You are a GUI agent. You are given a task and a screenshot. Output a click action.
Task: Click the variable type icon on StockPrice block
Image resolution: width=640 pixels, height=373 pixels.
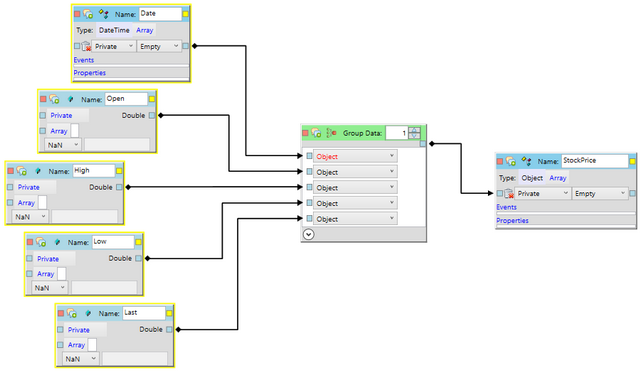click(x=527, y=161)
